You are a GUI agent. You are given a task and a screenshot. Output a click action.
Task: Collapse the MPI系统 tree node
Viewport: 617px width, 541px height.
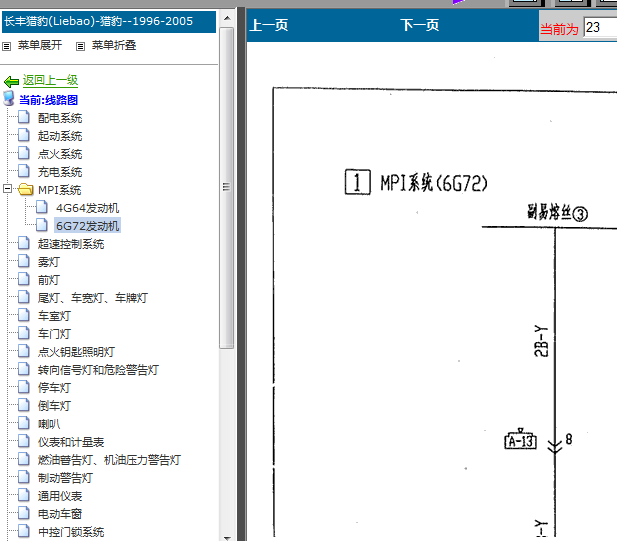pyautogui.click(x=7, y=188)
